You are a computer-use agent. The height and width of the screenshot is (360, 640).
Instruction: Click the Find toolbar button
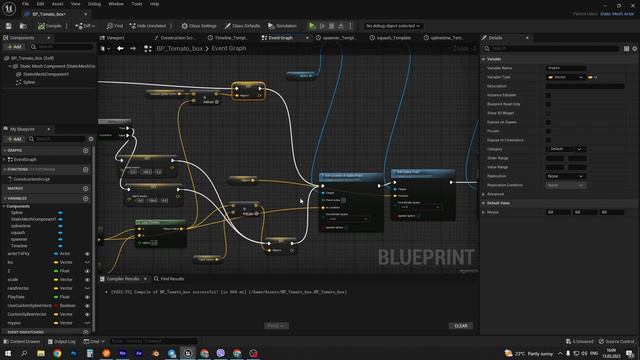115,26
